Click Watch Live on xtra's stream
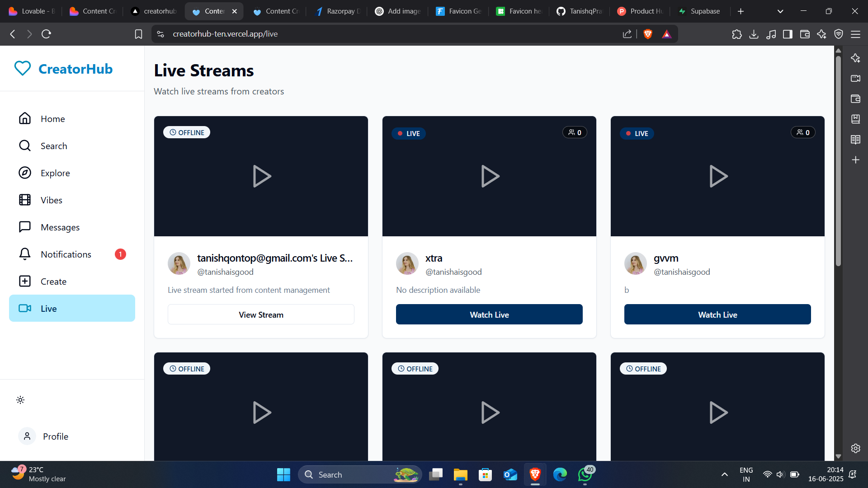Viewport: 868px width, 488px height. click(x=489, y=314)
